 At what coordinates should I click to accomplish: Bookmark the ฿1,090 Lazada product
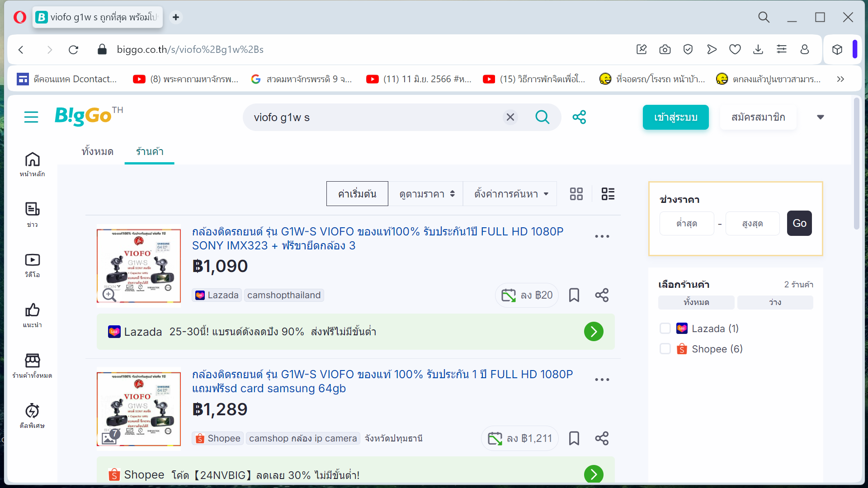point(574,295)
